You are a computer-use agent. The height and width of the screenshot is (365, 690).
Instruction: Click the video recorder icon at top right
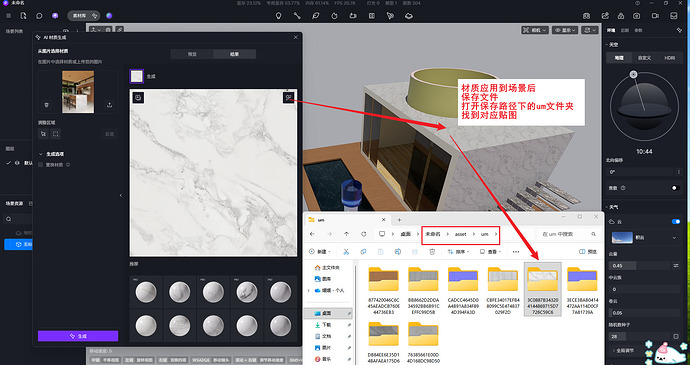pyautogui.click(x=655, y=16)
